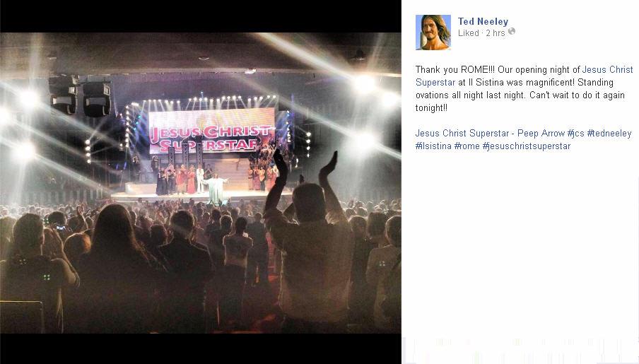Click the bright spotlight at the photo's right
The height and width of the screenshot is (364, 639).
pyautogui.click(x=364, y=84)
